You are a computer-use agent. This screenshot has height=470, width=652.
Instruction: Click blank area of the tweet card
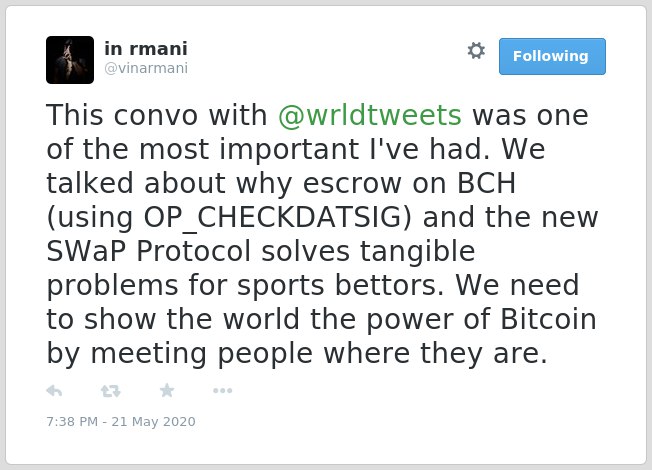pos(416,416)
